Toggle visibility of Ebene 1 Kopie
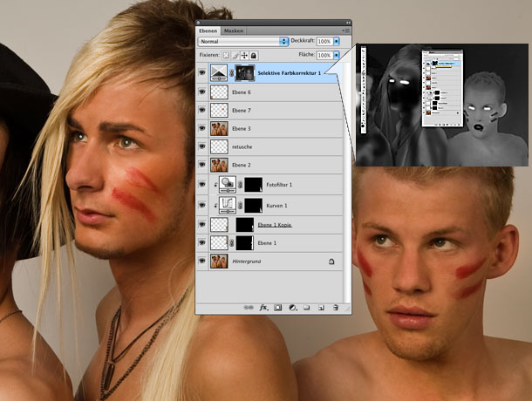Viewport: 532px width, 401px height. (202, 225)
